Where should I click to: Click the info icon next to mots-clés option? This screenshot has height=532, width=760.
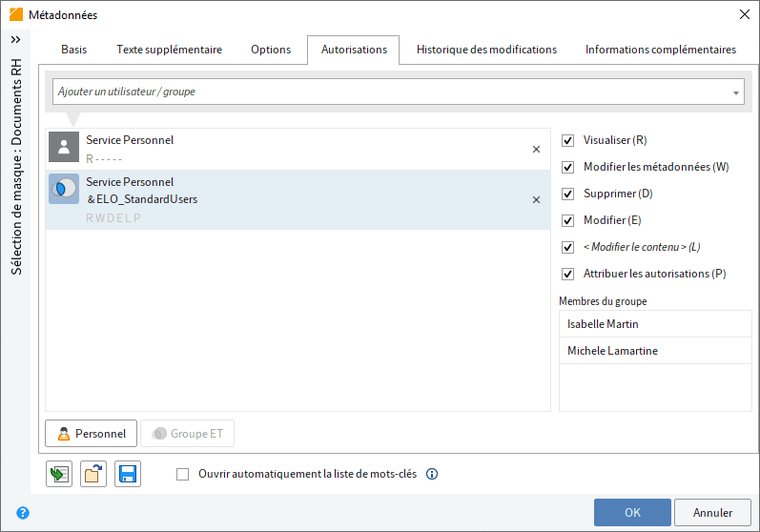pyautogui.click(x=432, y=474)
